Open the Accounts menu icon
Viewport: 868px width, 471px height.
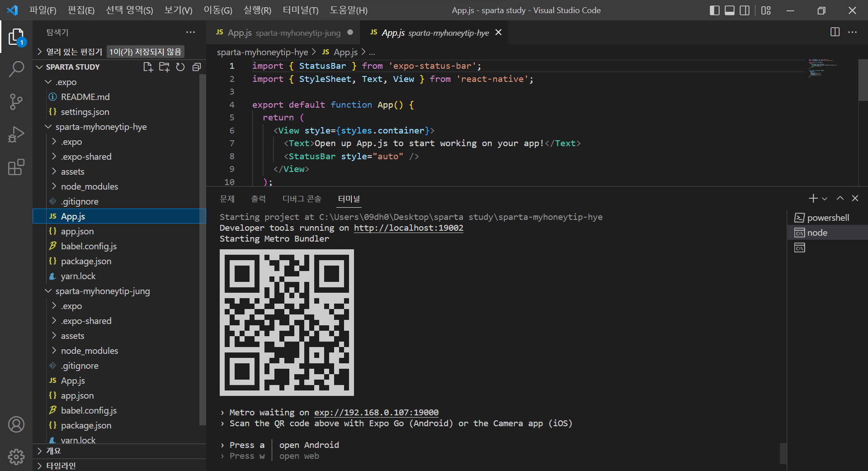click(x=16, y=424)
